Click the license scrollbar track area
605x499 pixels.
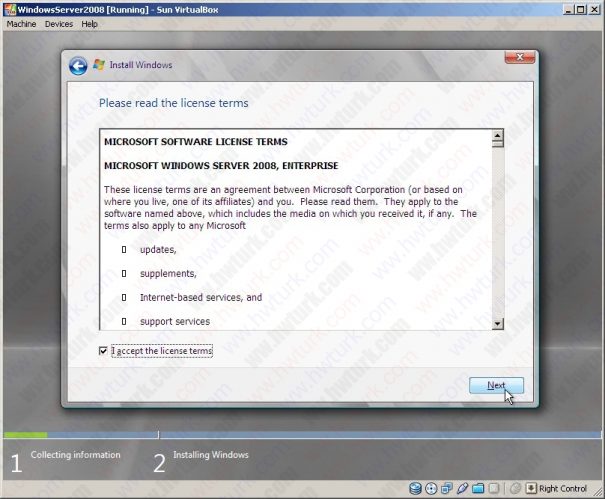[x=498, y=233]
